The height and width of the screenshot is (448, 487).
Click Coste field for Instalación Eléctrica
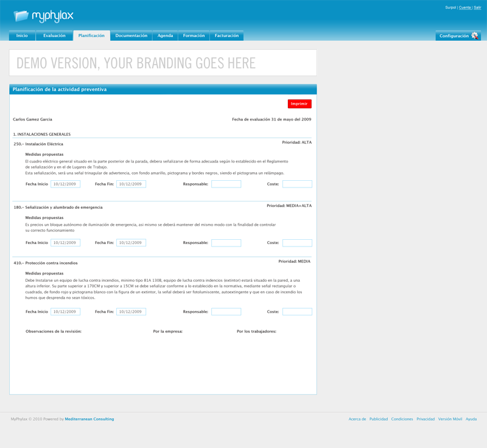click(297, 184)
